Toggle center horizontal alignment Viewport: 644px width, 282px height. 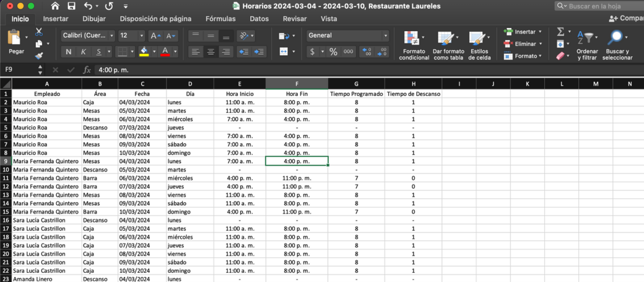click(211, 52)
